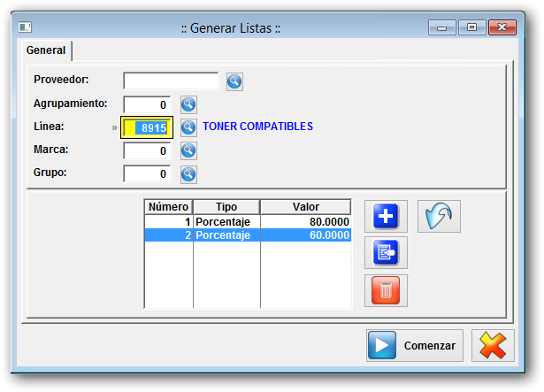Screen dimensions: 544x392
Task: Focus the Agrupamiento input field
Action: coord(147,104)
